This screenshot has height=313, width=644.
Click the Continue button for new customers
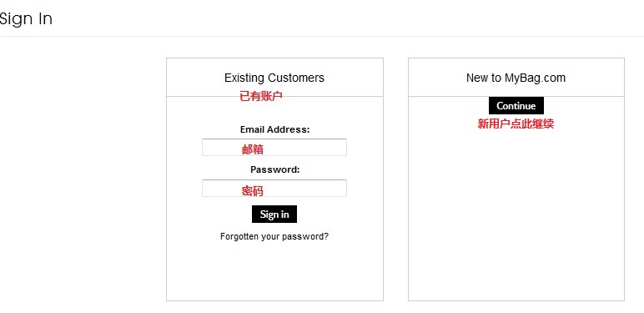click(516, 106)
